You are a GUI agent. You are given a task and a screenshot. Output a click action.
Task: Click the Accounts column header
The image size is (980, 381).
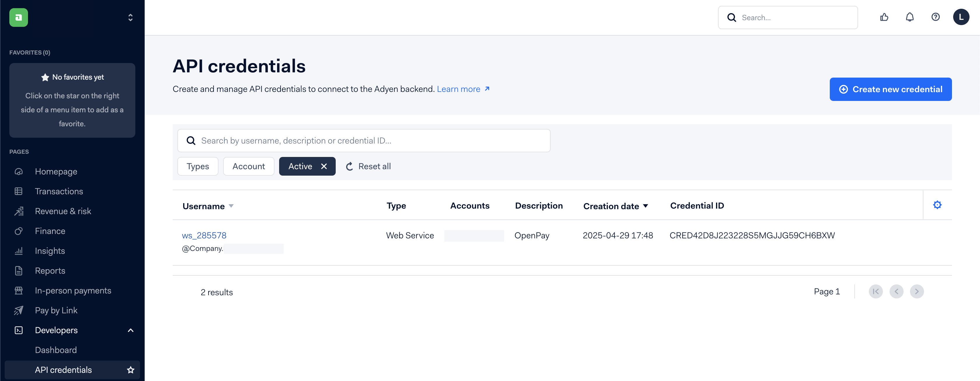(470, 206)
